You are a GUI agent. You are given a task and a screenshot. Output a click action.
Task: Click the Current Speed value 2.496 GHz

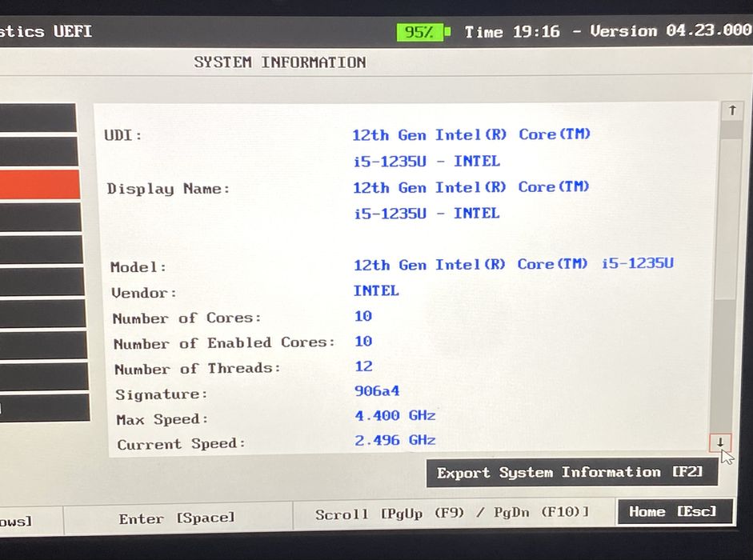(395, 440)
